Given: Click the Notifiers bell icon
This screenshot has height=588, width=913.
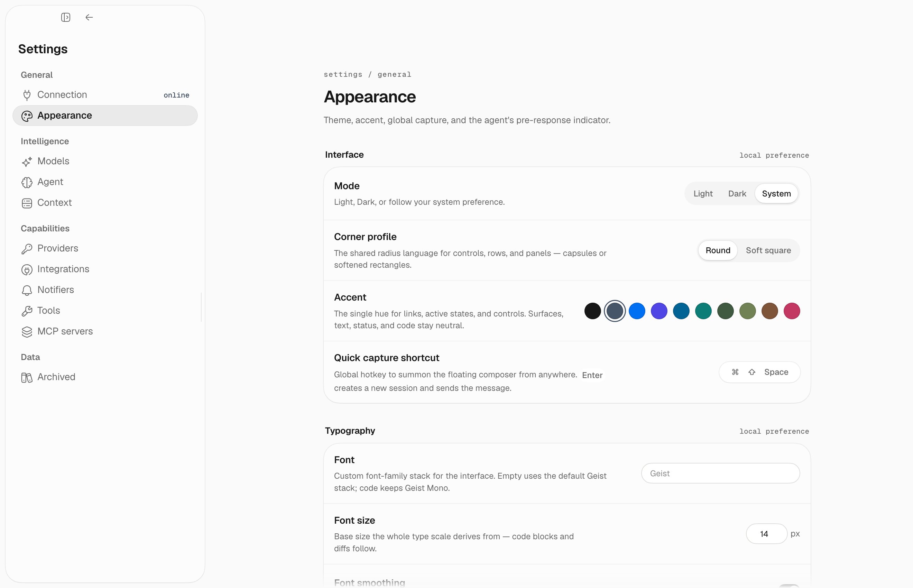Looking at the screenshot, I should [x=27, y=290].
